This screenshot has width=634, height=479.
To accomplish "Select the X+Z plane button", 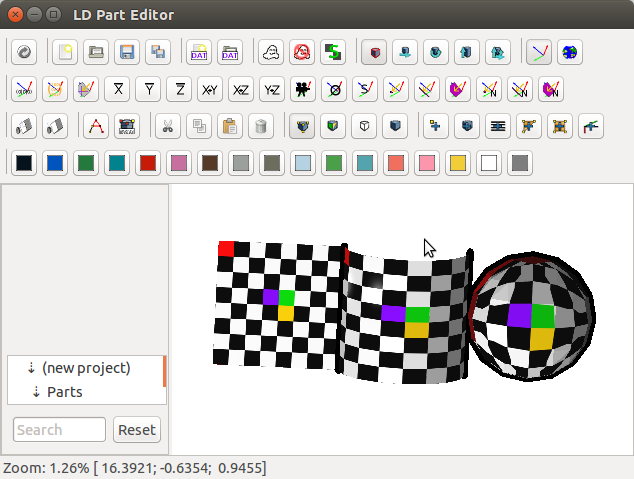I will pyautogui.click(x=241, y=89).
